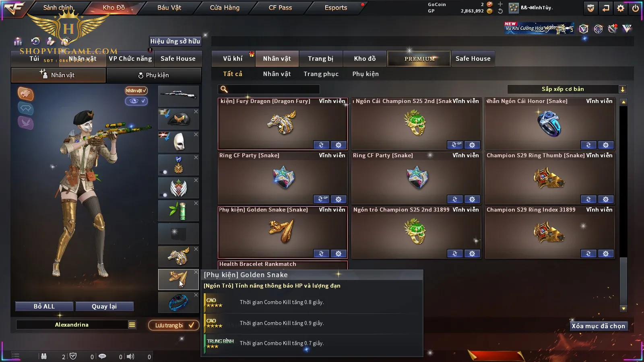644x362 pixels.
Task: Open the ranking podium icon
Action: point(18,41)
